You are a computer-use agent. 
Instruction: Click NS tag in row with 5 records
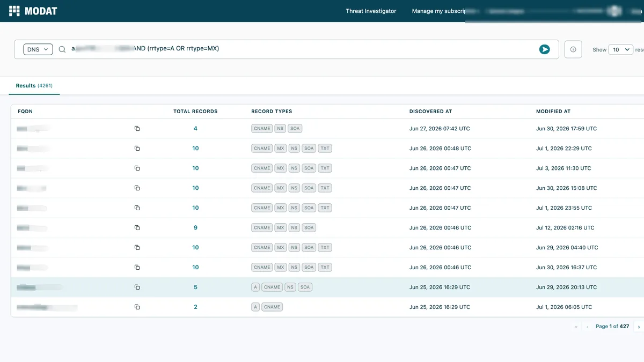[290, 287]
